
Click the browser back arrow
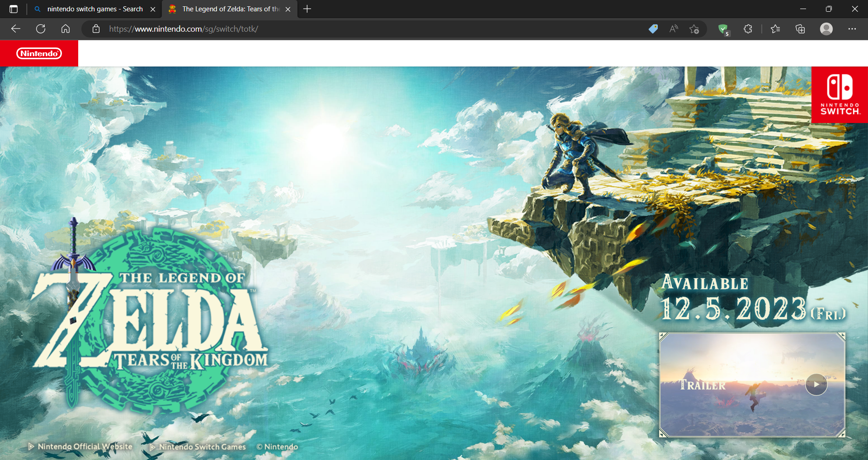point(16,29)
